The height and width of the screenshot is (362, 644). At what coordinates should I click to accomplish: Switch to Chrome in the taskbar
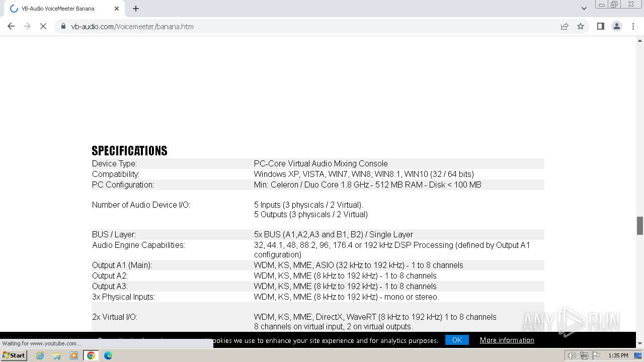pos(91,355)
